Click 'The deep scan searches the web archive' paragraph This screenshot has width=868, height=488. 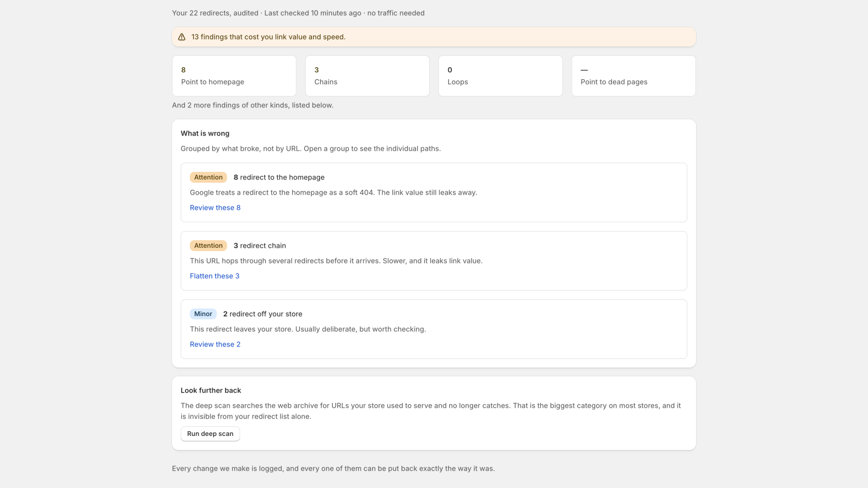(431, 411)
